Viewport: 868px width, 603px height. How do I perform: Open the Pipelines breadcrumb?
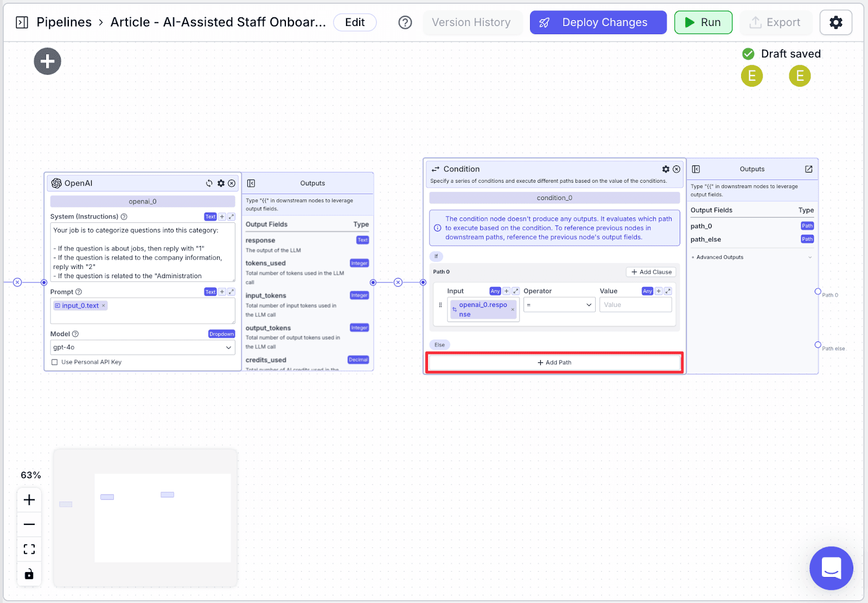coord(64,22)
